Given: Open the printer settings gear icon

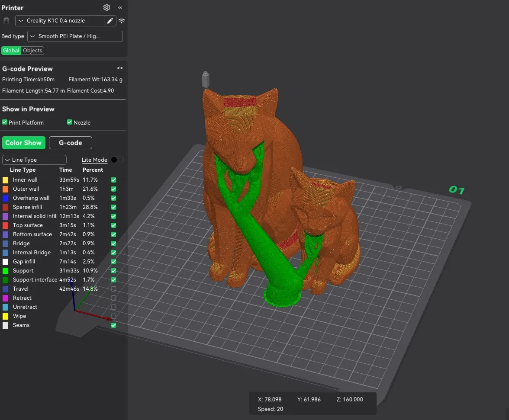Looking at the screenshot, I should click(x=106, y=7).
